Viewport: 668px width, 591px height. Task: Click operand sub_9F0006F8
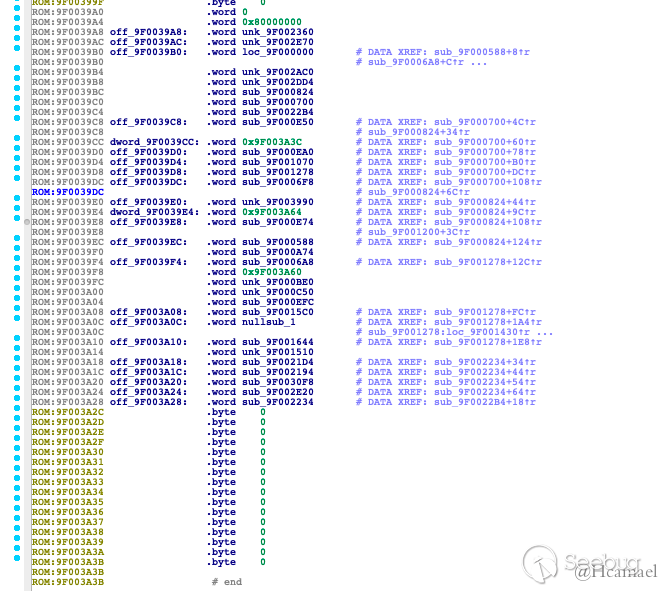[278, 182]
